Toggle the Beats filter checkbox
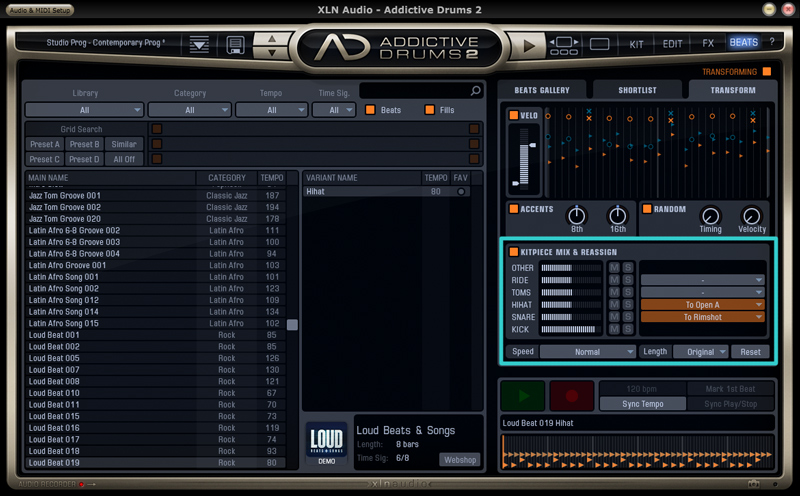The image size is (800, 496). [370, 110]
